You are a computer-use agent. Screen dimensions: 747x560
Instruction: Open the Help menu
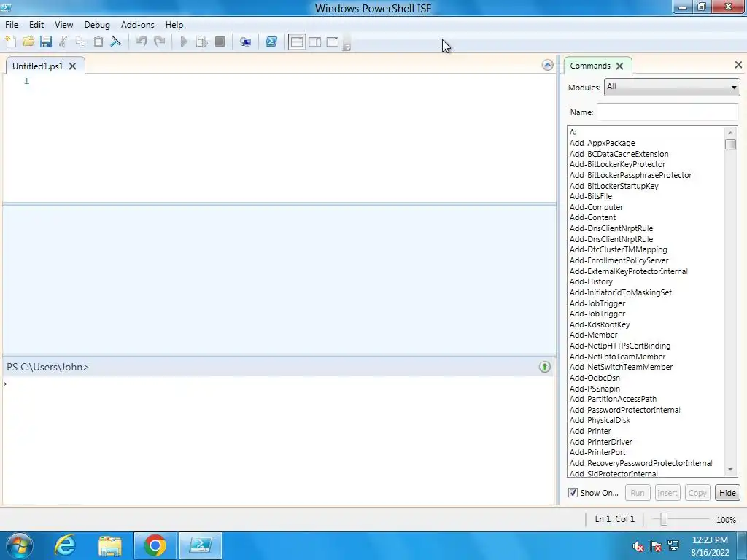[174, 25]
